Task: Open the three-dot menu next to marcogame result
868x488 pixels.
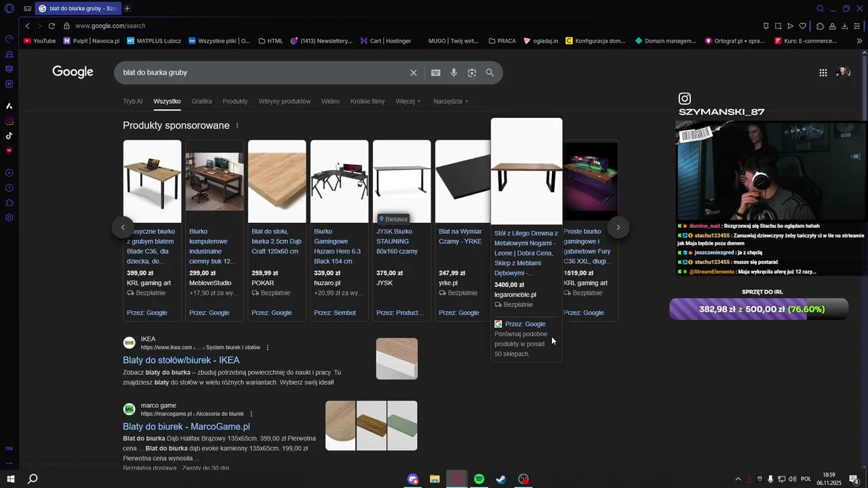Action: (251, 414)
